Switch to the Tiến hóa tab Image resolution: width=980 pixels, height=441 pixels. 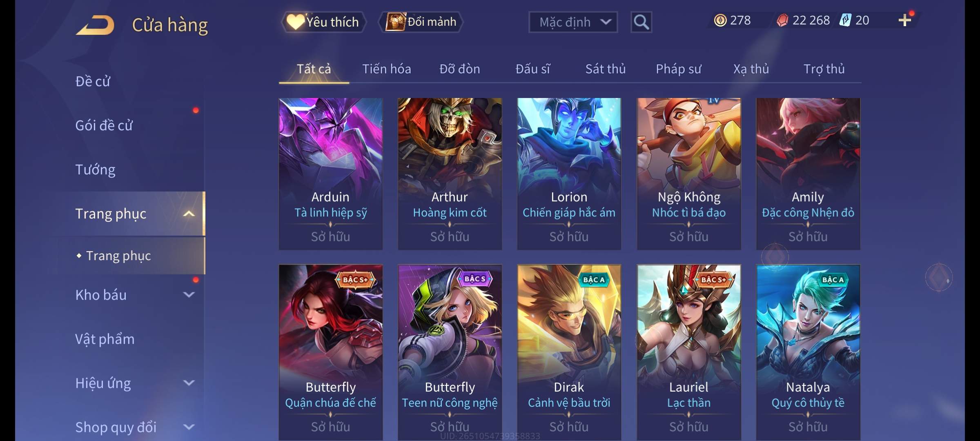386,69
